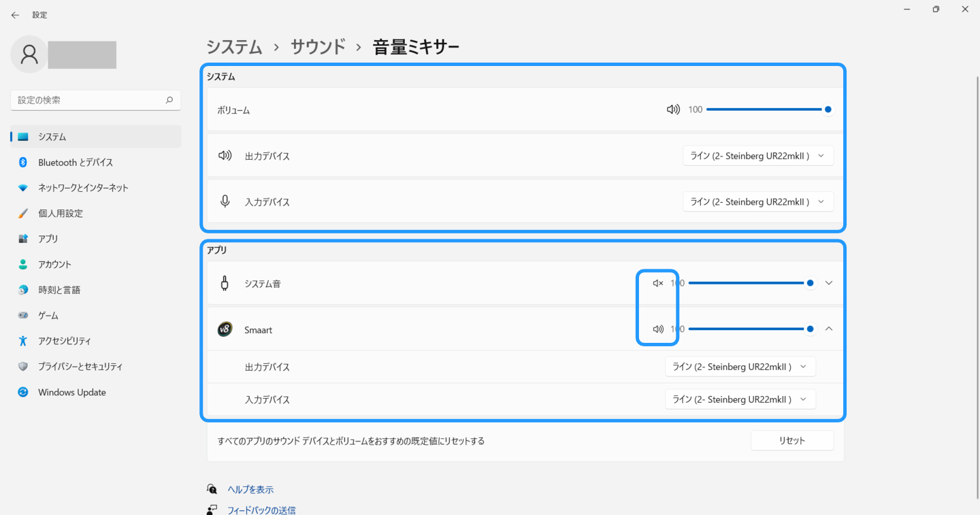
Task: Open the system 入力デバイス dropdown
Action: coord(757,202)
